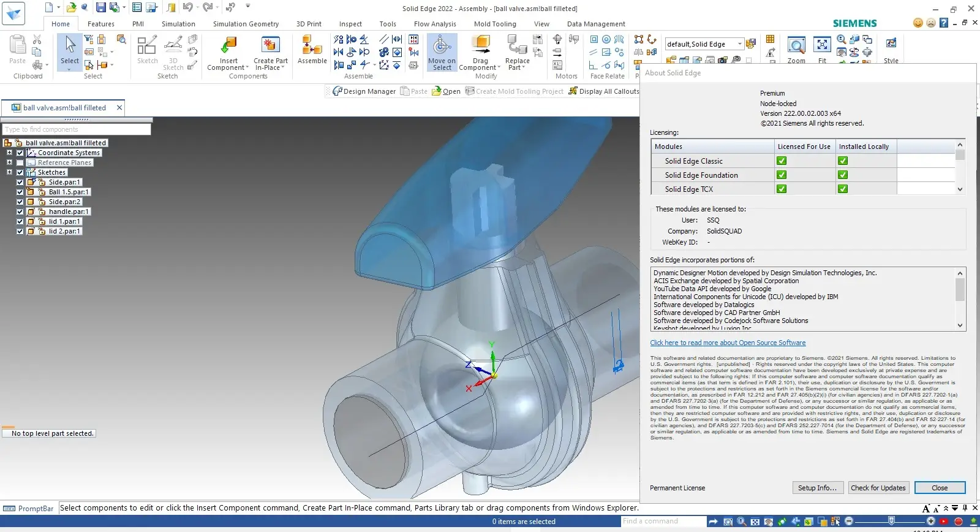Click the Check for Updates button
The width and height of the screenshot is (980, 532).
coord(878,488)
